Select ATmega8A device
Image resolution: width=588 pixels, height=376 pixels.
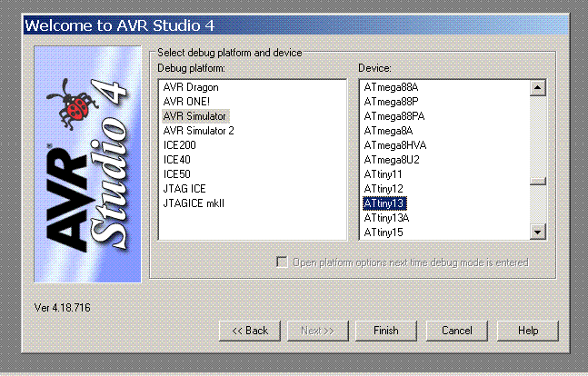(x=388, y=131)
